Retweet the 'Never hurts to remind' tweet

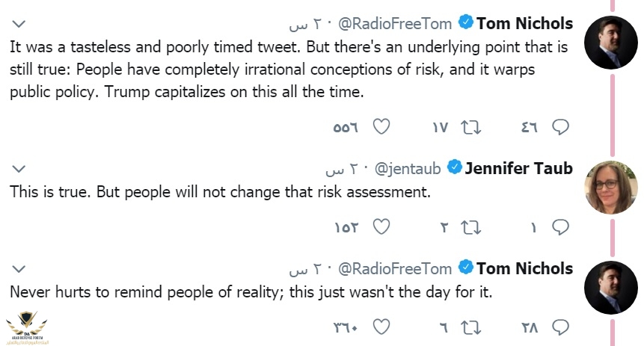(x=471, y=327)
